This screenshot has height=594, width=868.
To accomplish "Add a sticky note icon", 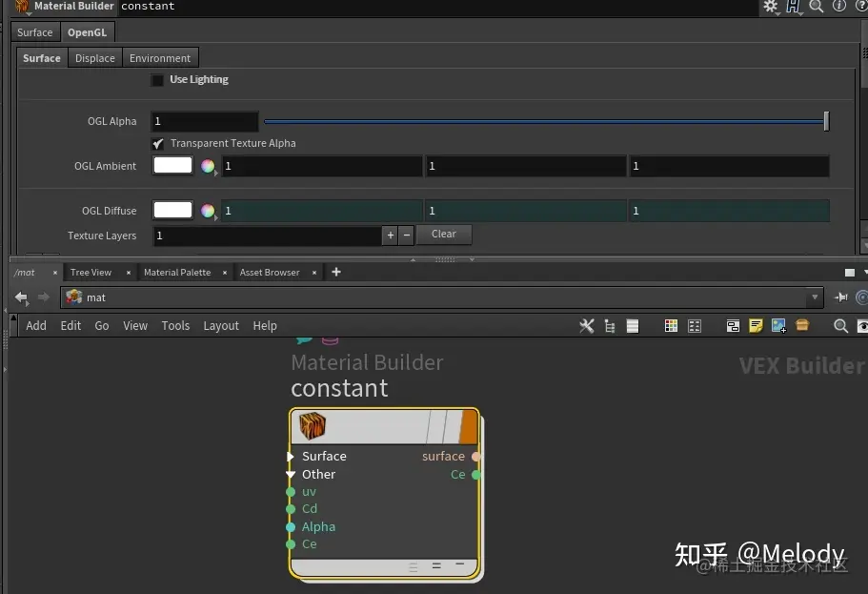I will click(756, 326).
